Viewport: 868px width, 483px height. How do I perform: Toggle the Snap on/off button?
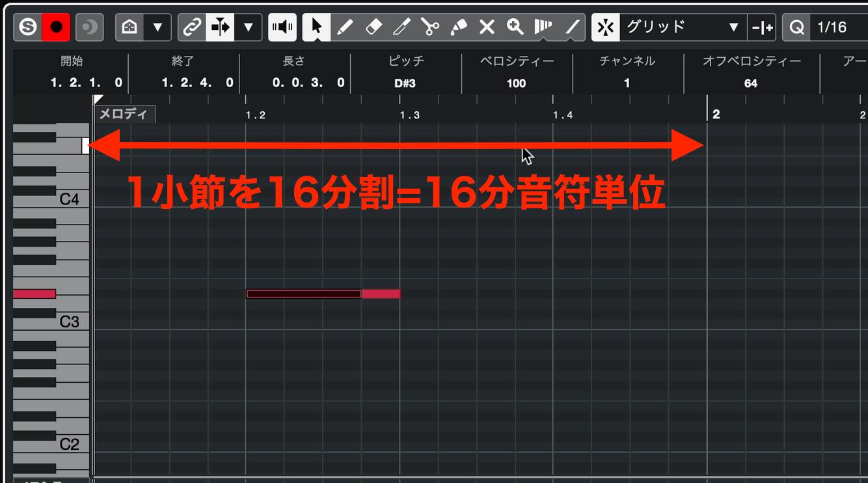point(606,27)
